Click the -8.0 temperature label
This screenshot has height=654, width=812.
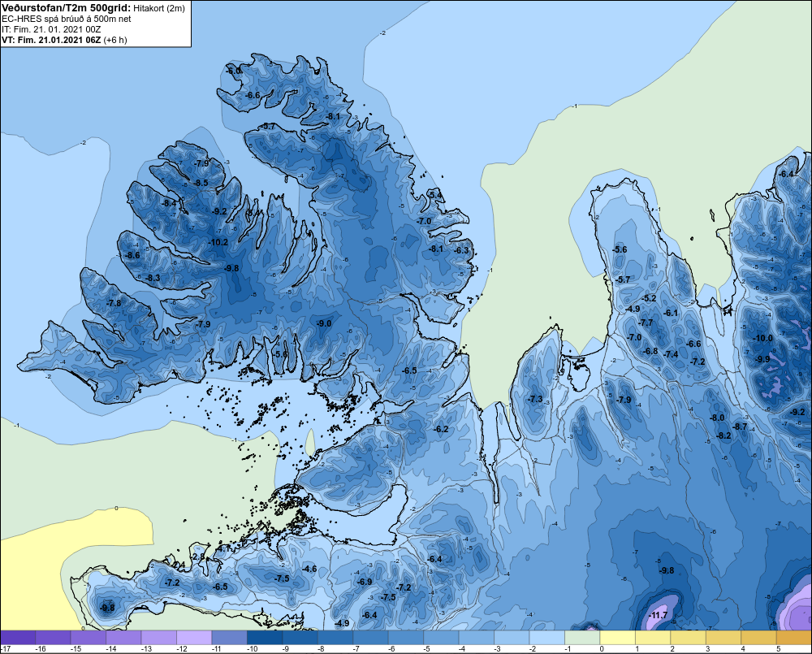pos(717,418)
